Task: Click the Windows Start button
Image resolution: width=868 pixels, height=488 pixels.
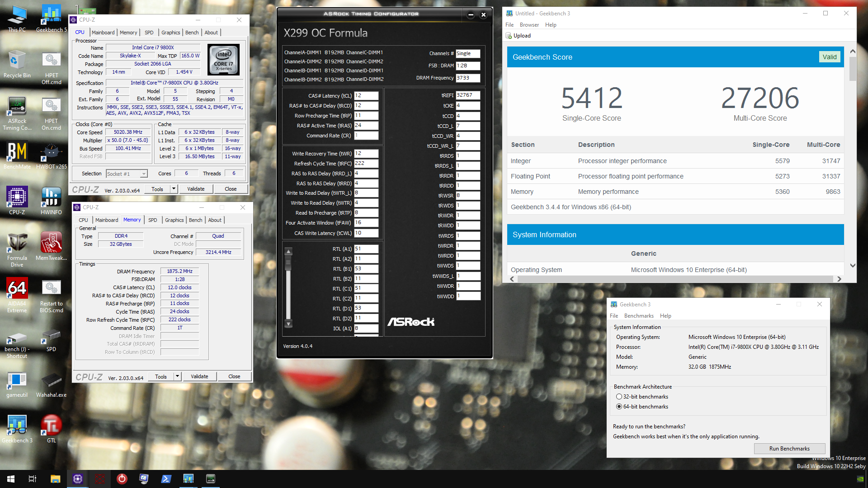Action: click(x=11, y=479)
